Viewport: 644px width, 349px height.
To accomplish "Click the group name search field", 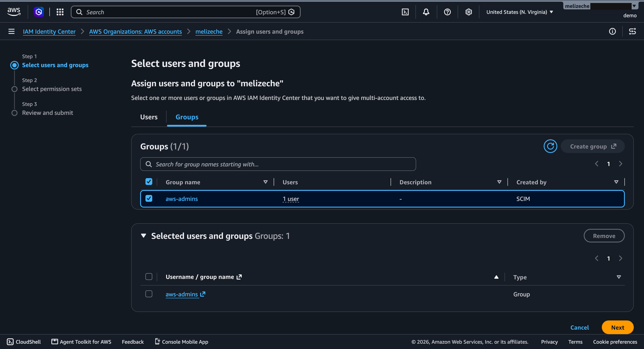I will (x=278, y=164).
